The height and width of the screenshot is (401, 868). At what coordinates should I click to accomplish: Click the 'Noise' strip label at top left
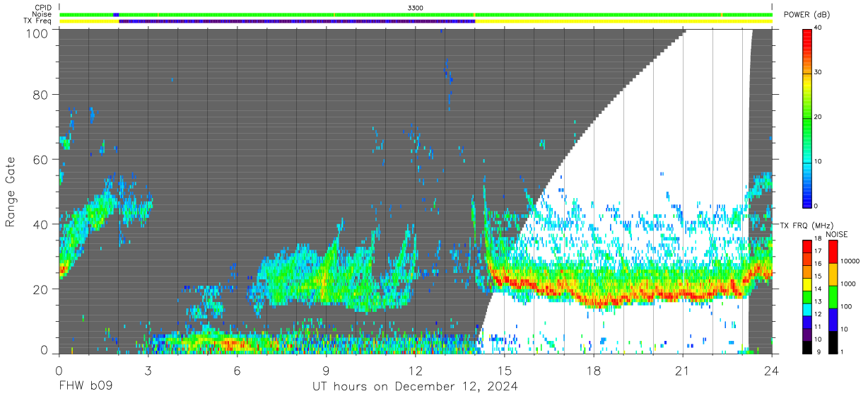(42, 14)
